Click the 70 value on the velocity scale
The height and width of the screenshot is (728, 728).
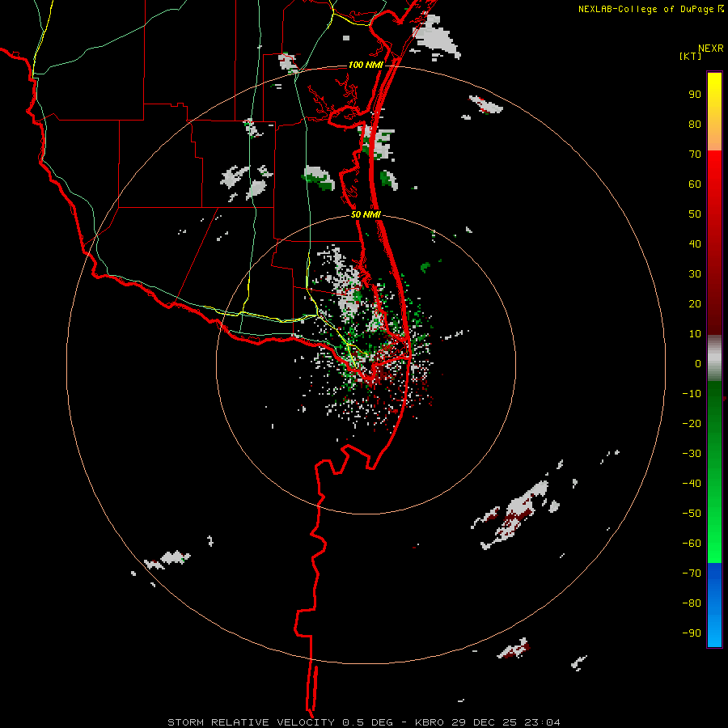coord(695,154)
